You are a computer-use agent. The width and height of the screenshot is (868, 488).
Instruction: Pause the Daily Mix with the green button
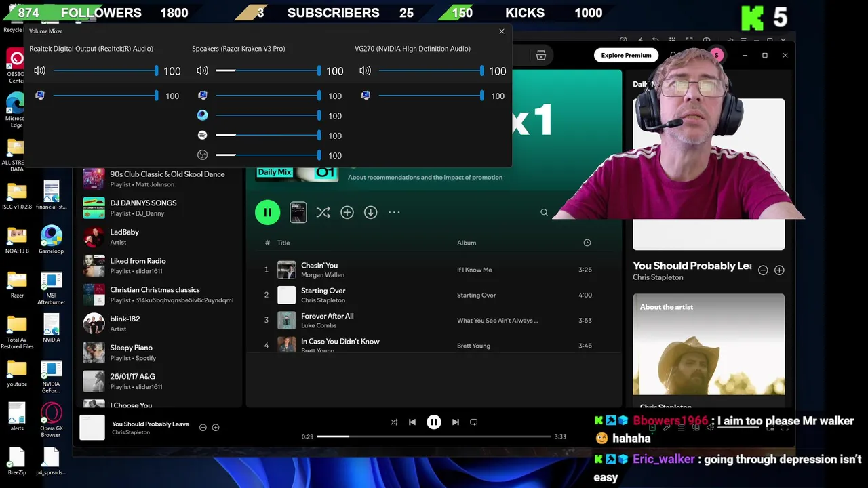point(267,212)
